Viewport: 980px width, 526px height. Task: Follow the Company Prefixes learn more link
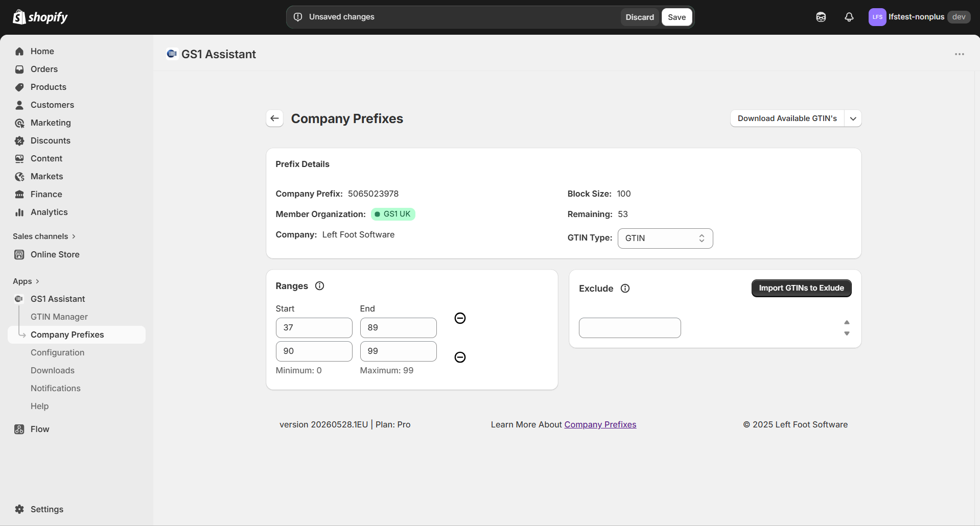(x=600, y=424)
